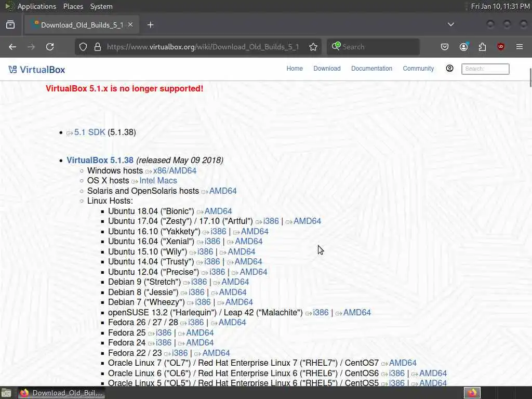The height and width of the screenshot is (399, 532).
Task: Open the Home nav item
Action: (x=295, y=69)
